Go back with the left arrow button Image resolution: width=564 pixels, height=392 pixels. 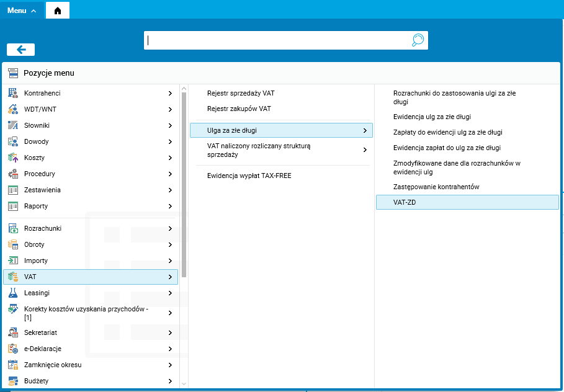21,50
